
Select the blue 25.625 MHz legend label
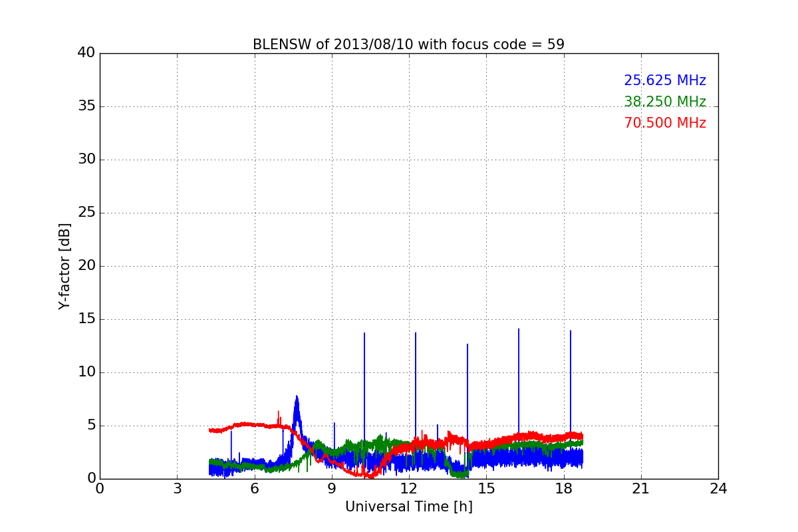click(x=665, y=80)
